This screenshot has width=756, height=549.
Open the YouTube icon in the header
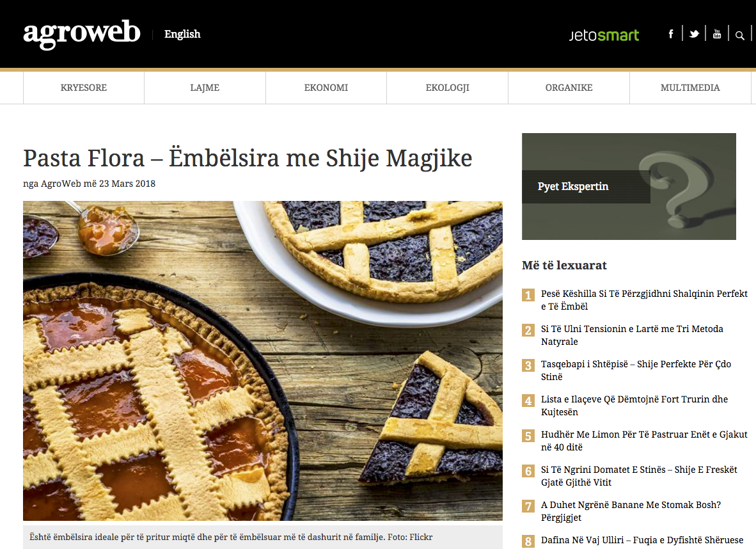(x=717, y=34)
